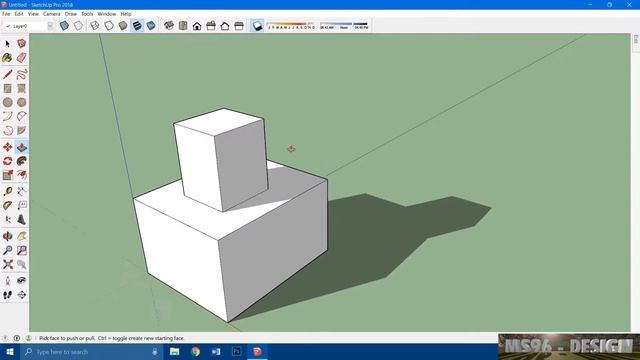Choose the Eraser tool

click(22, 58)
